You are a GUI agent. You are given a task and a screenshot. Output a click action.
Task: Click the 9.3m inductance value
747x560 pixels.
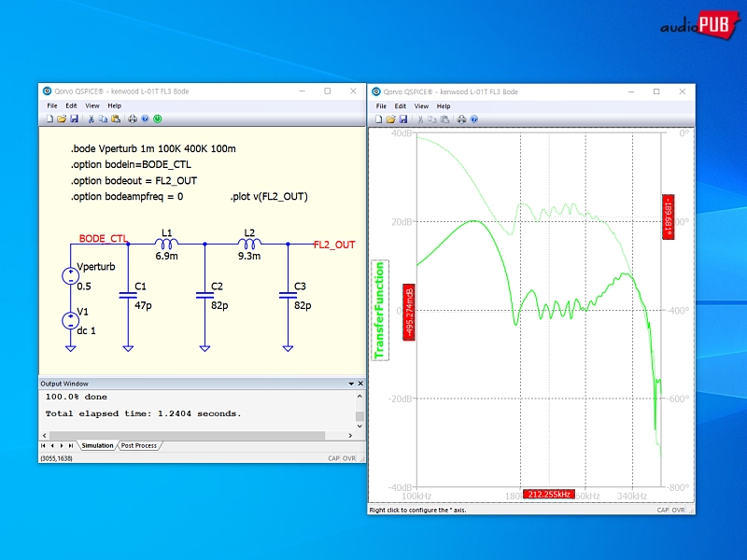click(249, 256)
